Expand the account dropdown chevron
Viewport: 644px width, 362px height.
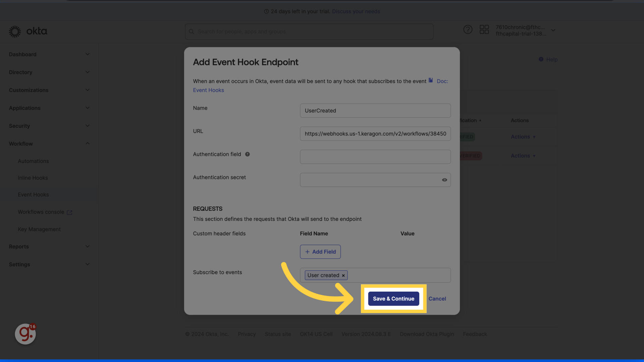pos(553,30)
